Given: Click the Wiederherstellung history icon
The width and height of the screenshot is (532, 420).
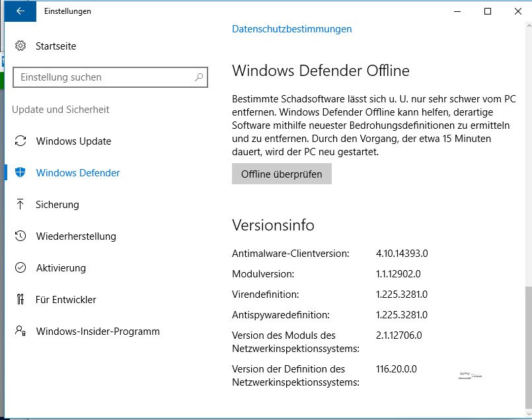Looking at the screenshot, I should coord(20,236).
